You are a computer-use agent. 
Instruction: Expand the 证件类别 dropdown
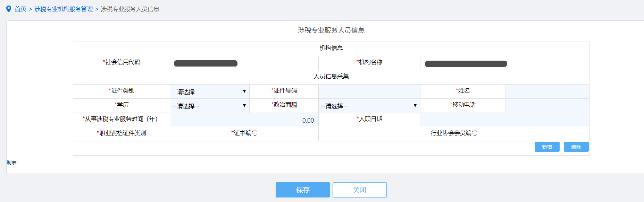click(209, 91)
